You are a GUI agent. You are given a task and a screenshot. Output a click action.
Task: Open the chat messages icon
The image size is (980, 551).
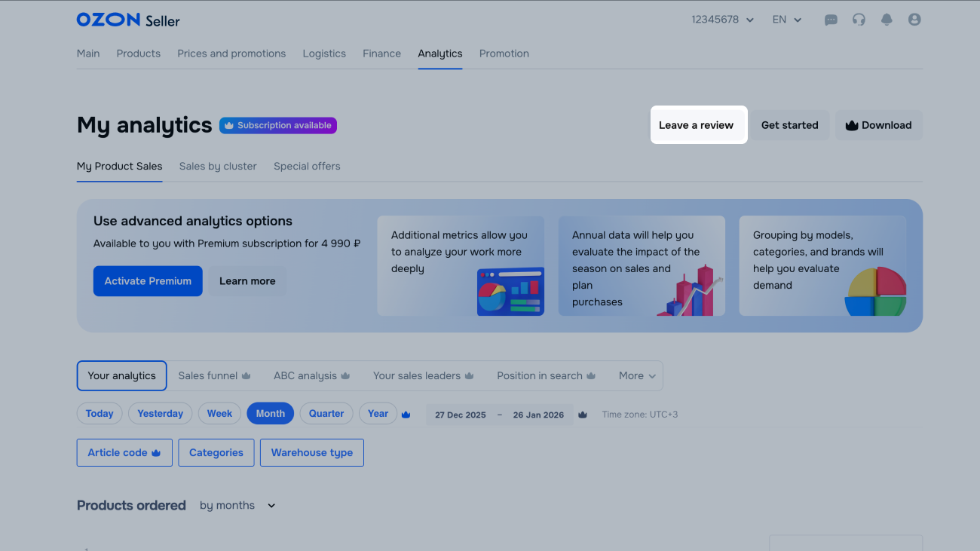pos(831,20)
